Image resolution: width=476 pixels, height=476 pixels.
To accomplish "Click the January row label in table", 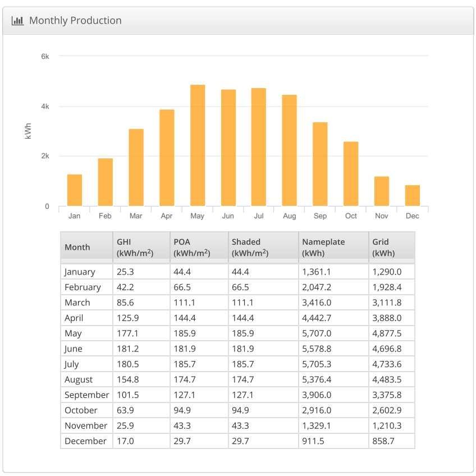I will [x=80, y=272].
